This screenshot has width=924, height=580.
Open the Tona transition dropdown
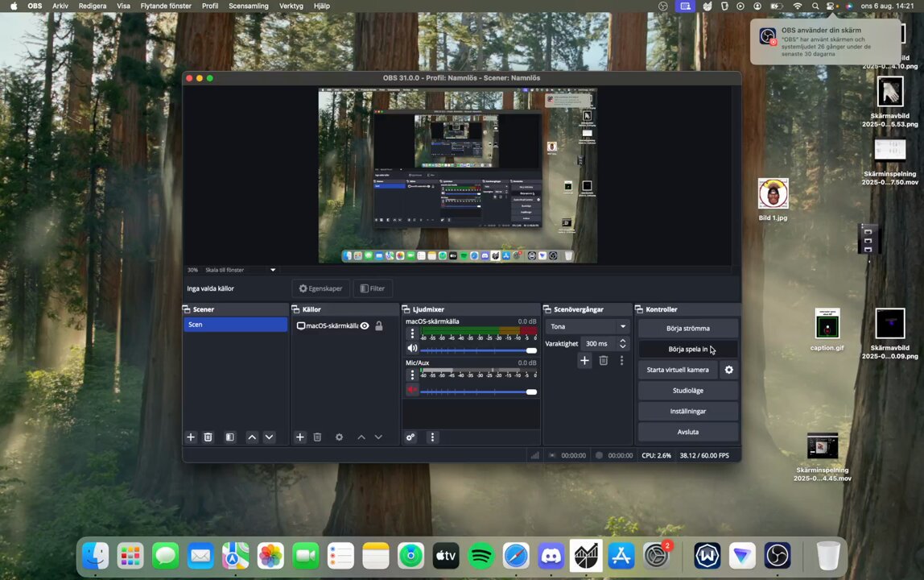[x=588, y=326]
